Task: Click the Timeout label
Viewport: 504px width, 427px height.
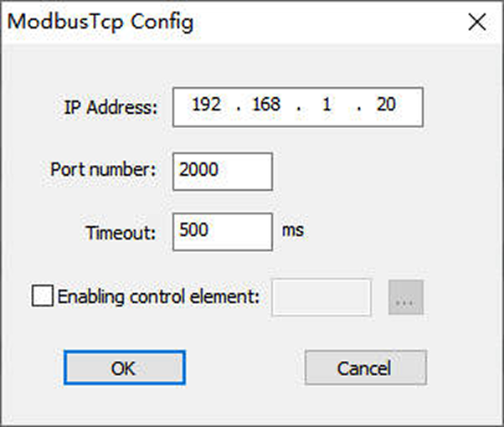Action: (x=121, y=233)
